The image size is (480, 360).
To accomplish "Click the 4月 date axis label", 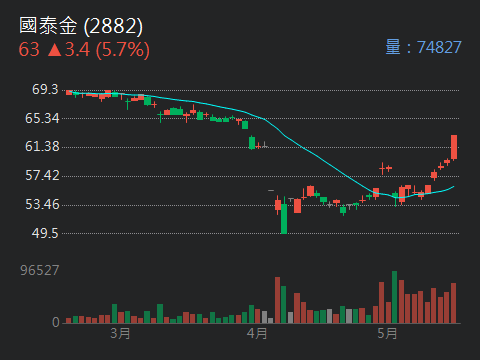I will [257, 333].
